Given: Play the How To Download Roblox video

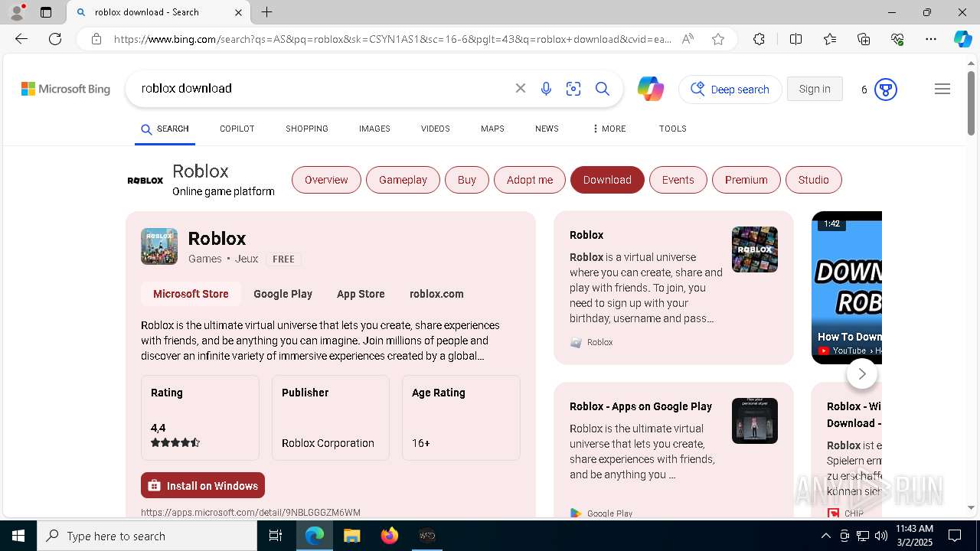Looking at the screenshot, I should click(x=847, y=287).
